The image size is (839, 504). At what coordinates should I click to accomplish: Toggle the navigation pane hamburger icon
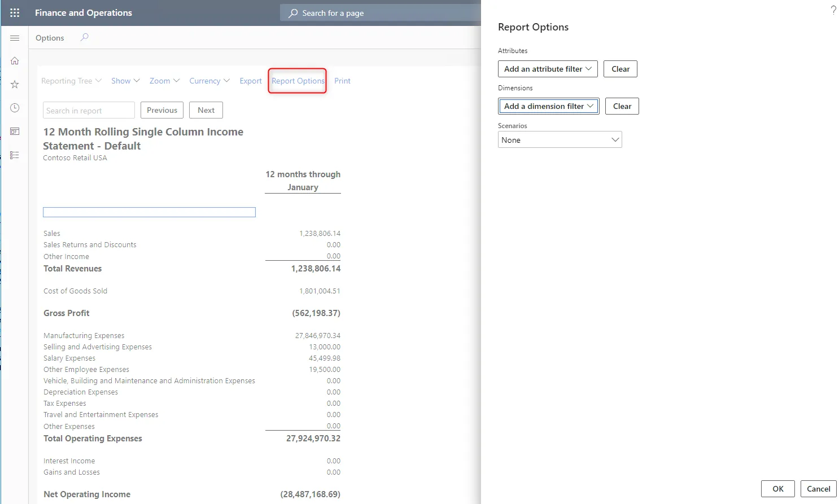[14, 38]
